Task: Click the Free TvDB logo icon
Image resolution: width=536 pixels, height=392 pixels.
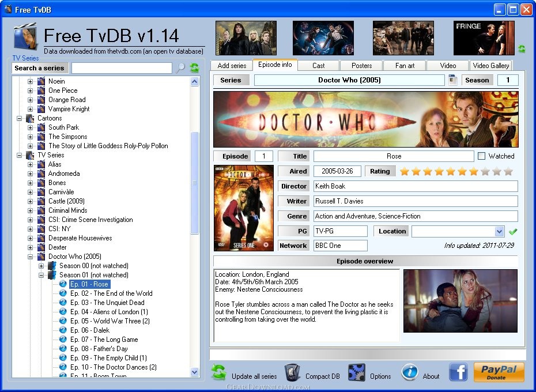Action: click(x=25, y=37)
